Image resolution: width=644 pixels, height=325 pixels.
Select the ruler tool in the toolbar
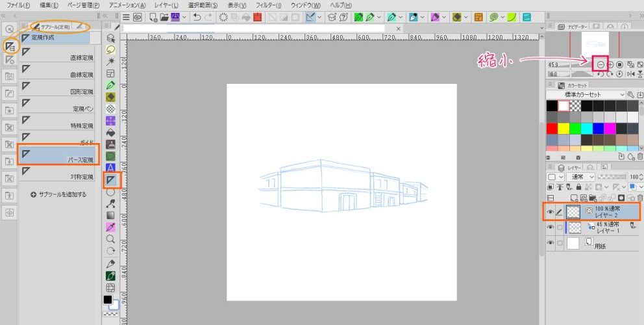[111, 179]
